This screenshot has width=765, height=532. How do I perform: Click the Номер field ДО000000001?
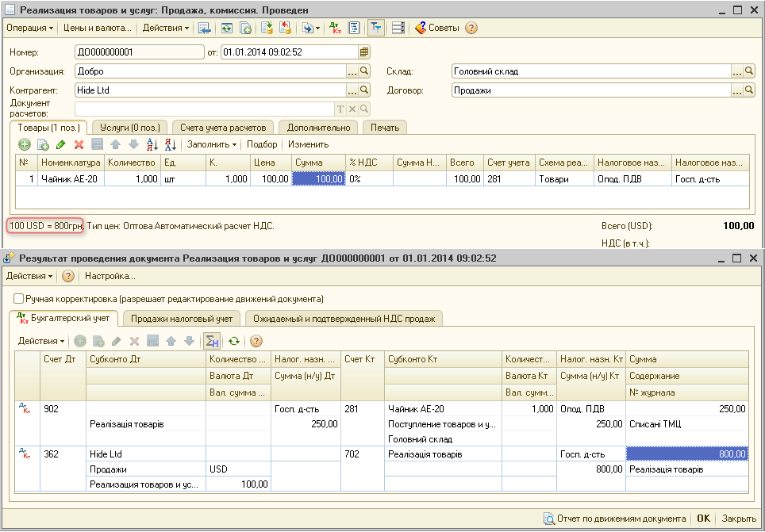coord(140,52)
